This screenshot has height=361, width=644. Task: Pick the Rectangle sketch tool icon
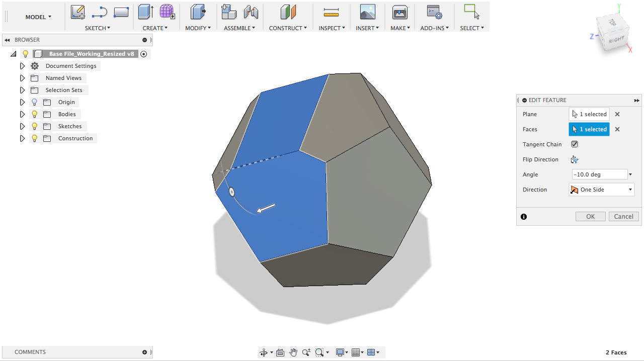(x=121, y=12)
